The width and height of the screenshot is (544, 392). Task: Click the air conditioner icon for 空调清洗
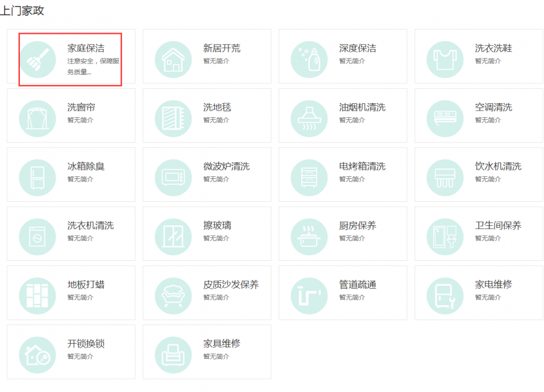[445, 119]
